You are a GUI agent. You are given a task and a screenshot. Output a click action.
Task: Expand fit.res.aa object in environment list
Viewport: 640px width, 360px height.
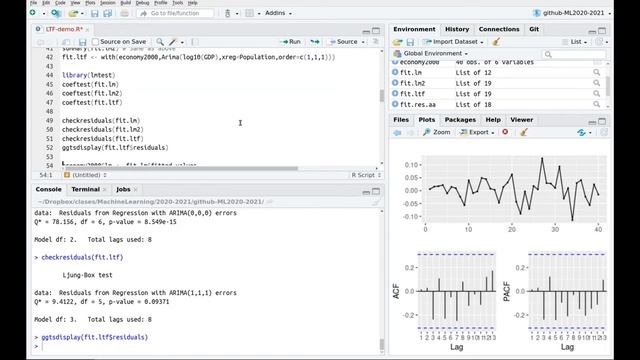[395, 104]
